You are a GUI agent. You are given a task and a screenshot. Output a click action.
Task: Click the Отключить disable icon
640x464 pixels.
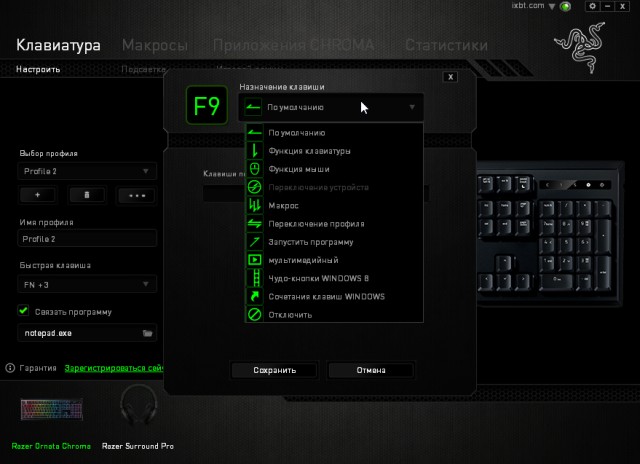click(x=254, y=314)
